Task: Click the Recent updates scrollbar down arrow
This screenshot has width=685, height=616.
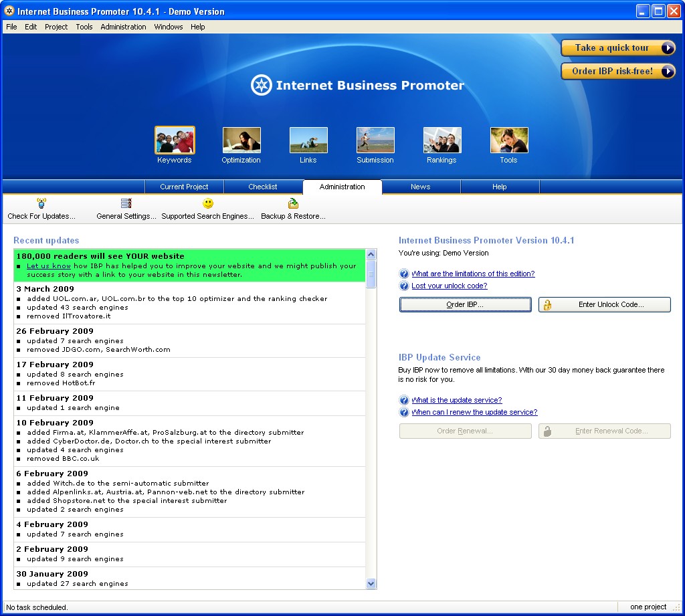Action: (371, 584)
